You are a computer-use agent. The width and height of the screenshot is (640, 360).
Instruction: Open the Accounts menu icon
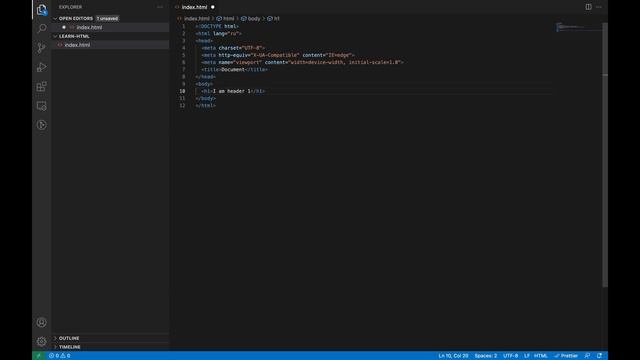42,322
